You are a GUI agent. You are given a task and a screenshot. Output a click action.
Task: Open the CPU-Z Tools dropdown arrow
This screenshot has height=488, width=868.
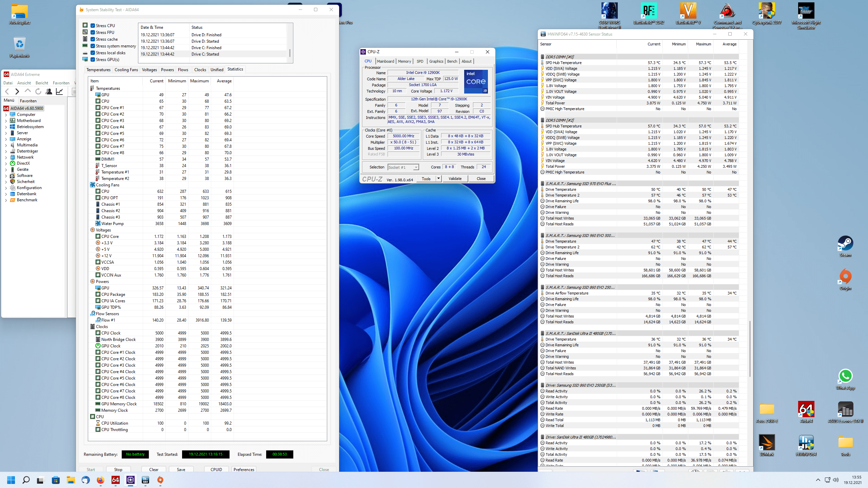438,179
